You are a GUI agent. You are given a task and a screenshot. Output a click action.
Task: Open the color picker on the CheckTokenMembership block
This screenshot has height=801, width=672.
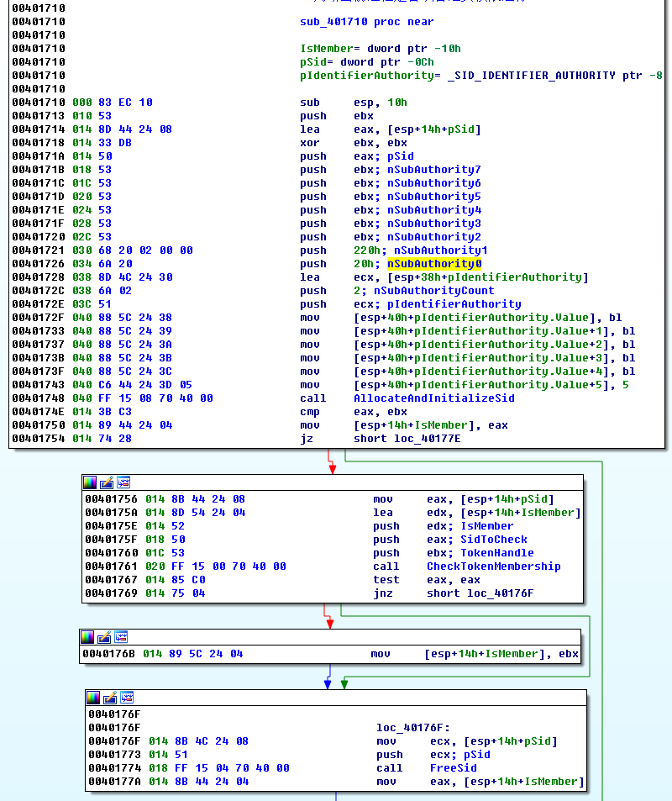[x=90, y=482]
